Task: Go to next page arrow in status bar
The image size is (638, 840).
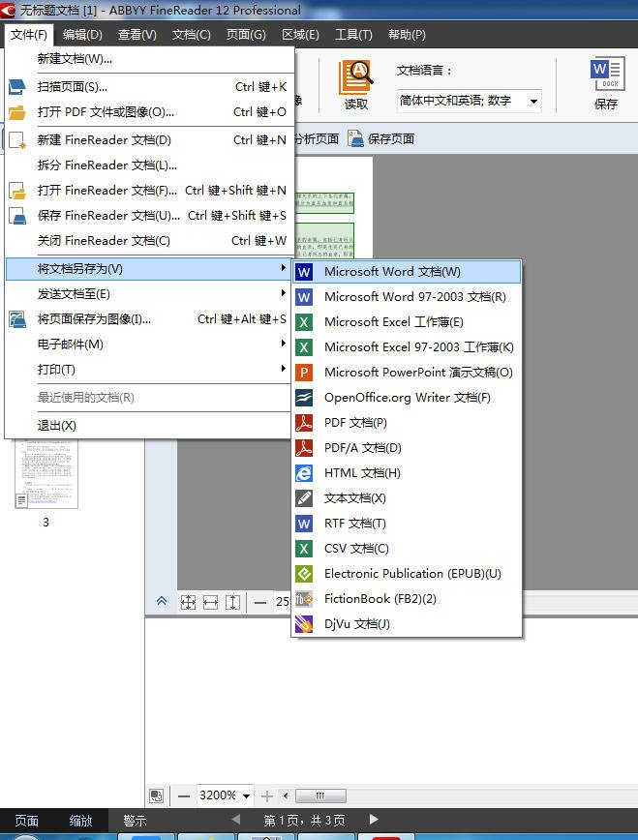Action: coord(374,819)
